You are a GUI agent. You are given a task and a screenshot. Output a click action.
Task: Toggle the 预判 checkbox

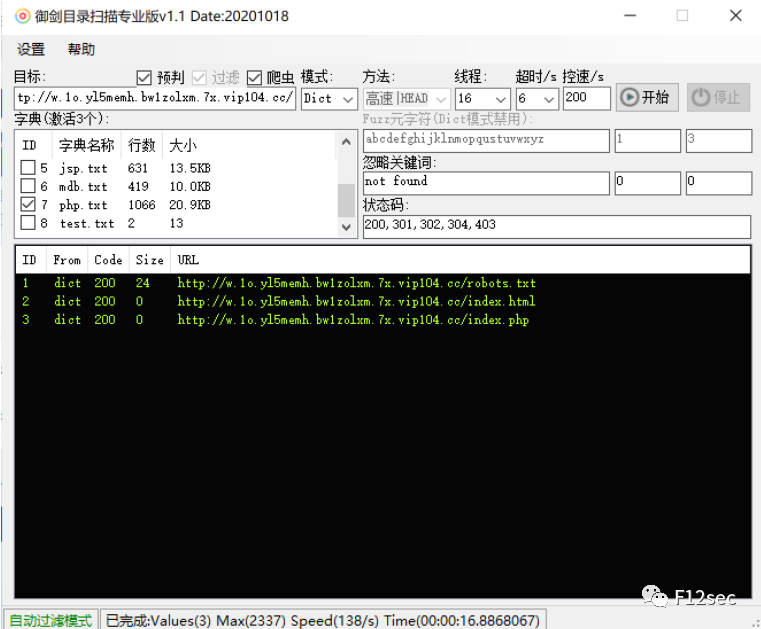pyautogui.click(x=144, y=77)
